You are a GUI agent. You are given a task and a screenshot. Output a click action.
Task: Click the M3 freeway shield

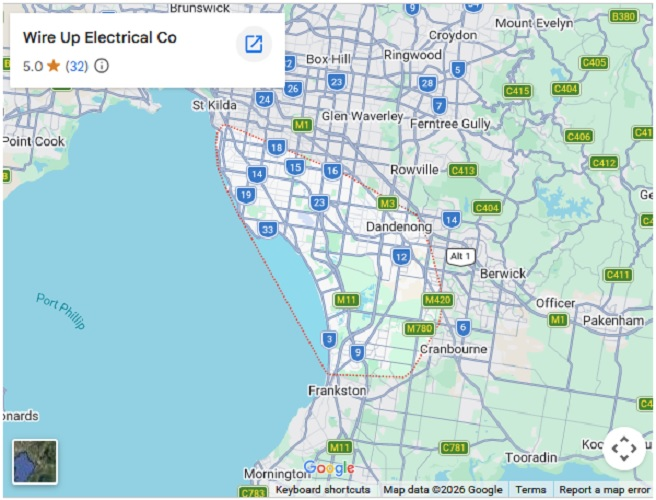click(388, 203)
